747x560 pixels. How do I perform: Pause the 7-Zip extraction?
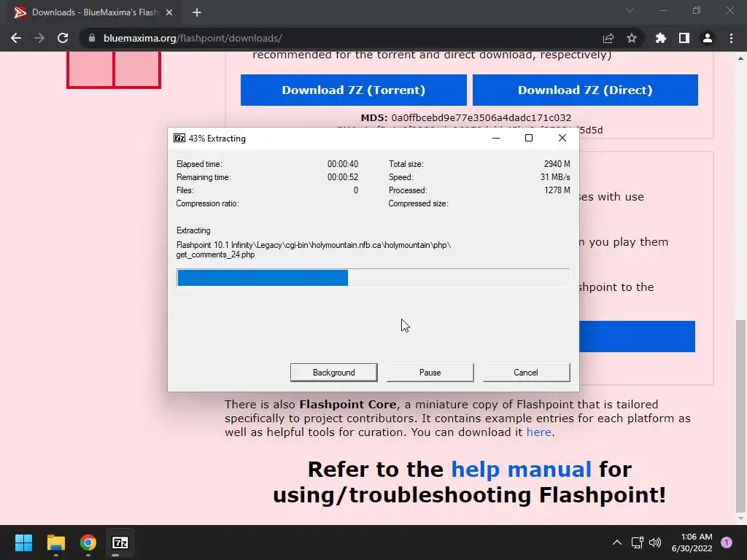point(430,373)
